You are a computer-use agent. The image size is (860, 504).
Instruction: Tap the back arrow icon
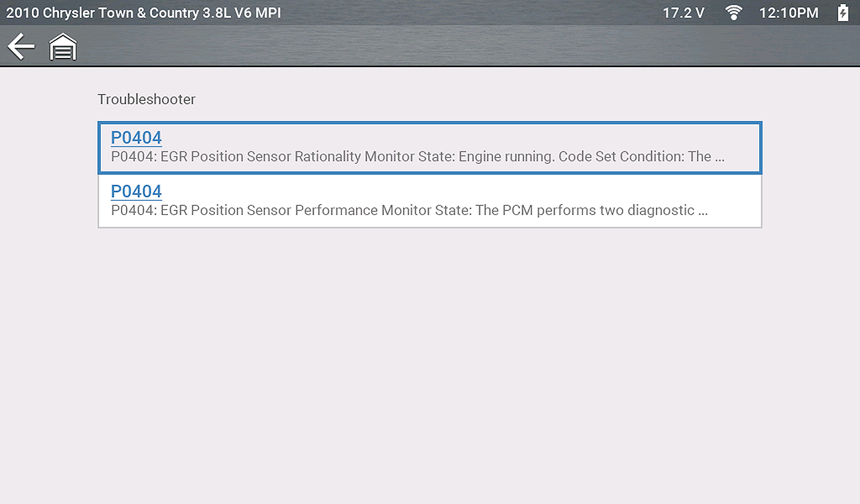coord(21,46)
